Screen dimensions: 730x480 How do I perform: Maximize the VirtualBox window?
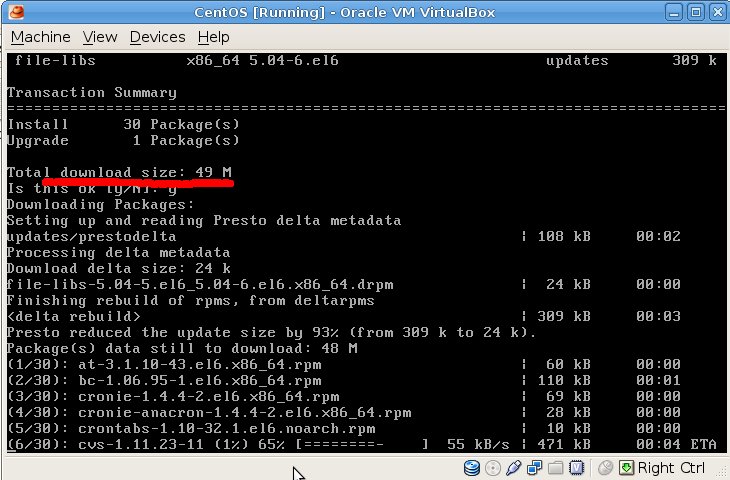coord(696,12)
